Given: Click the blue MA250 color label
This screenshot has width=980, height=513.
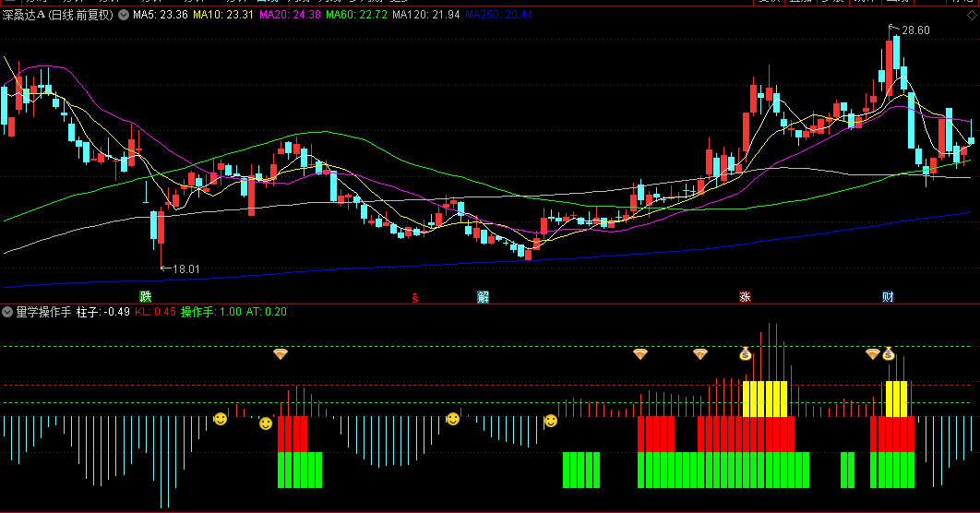Looking at the screenshot, I should click(498, 15).
